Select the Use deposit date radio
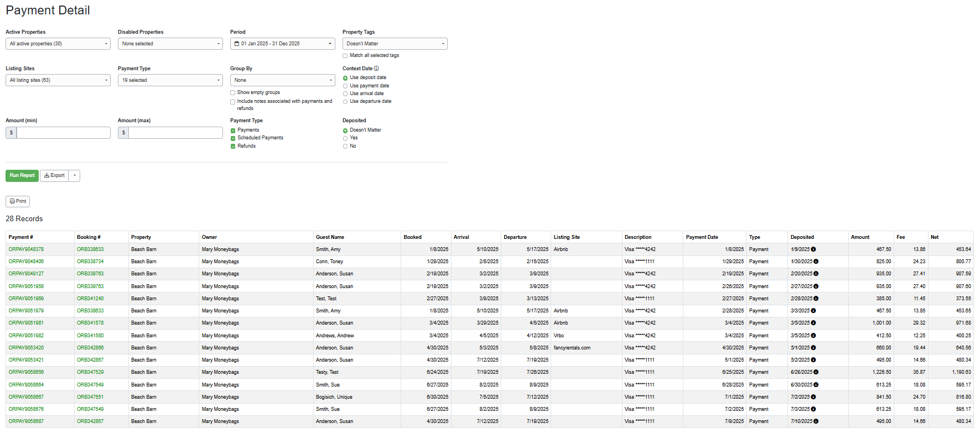 [x=345, y=78]
